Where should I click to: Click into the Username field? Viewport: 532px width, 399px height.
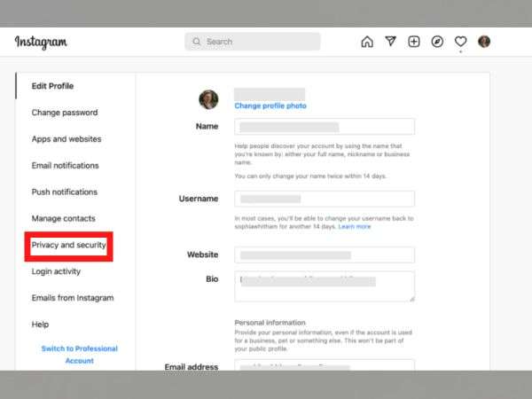(x=325, y=199)
